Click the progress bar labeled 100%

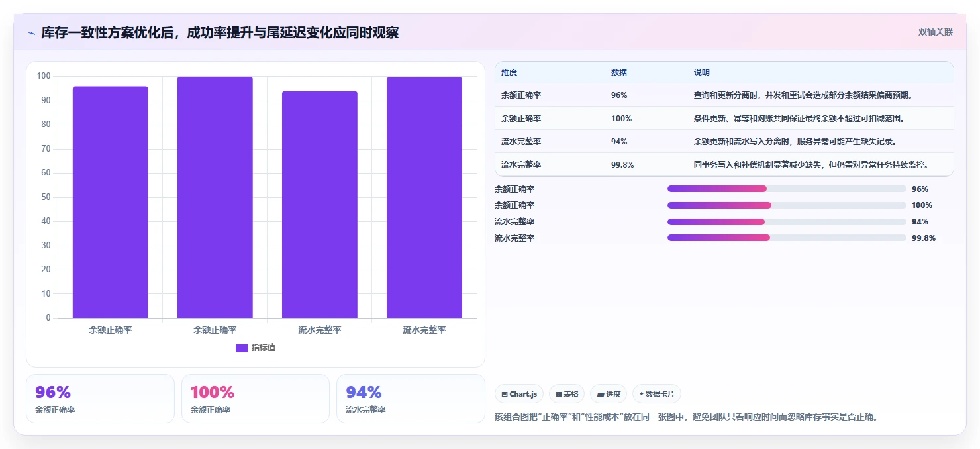coord(787,205)
